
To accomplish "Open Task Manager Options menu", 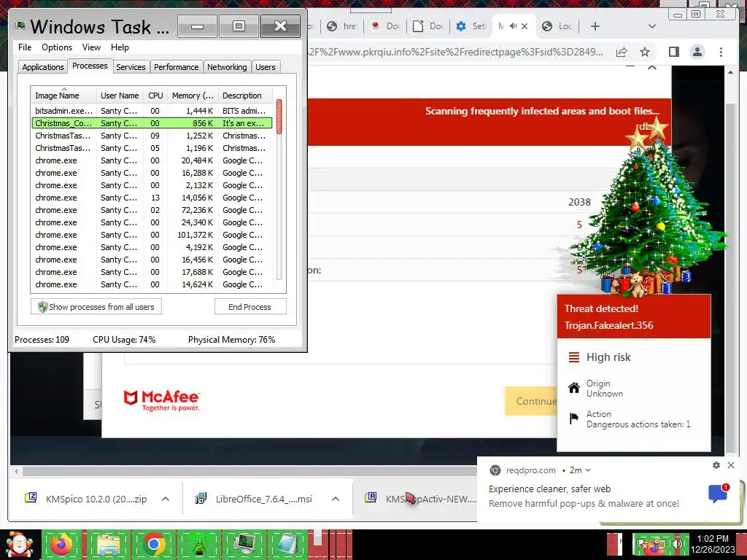I will [57, 47].
